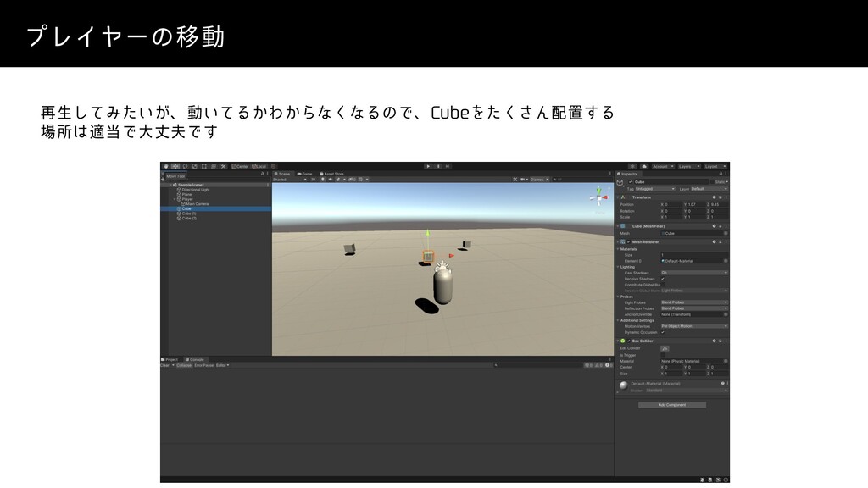Click the Clear button in Console
868x488 pixels.
pyautogui.click(x=166, y=365)
